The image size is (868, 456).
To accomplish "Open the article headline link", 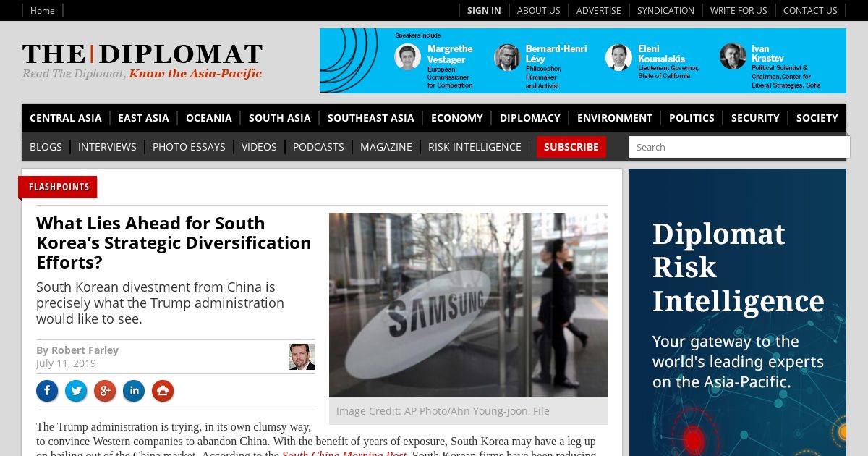I will pos(174,242).
